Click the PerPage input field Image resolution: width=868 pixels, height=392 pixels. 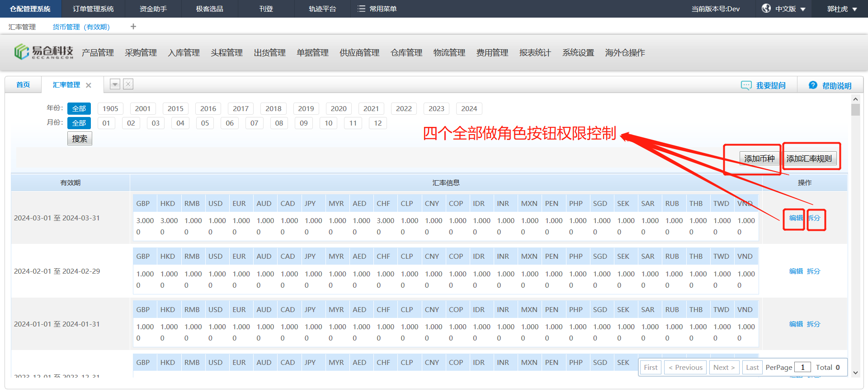pos(803,367)
